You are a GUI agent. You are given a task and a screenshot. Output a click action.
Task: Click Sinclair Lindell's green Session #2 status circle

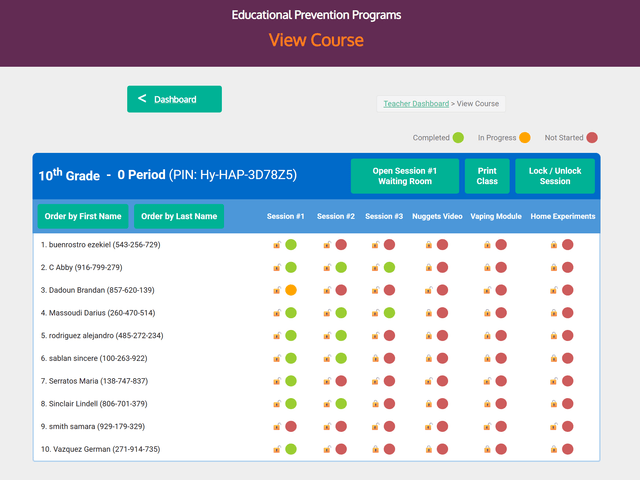[341, 404]
